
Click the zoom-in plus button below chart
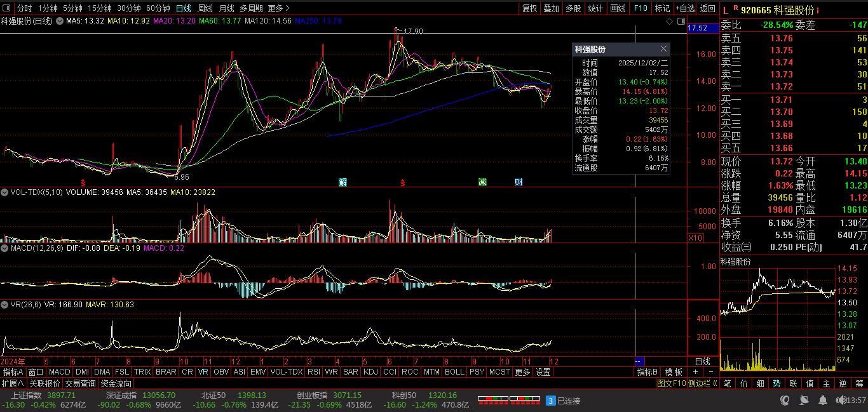[695, 372]
